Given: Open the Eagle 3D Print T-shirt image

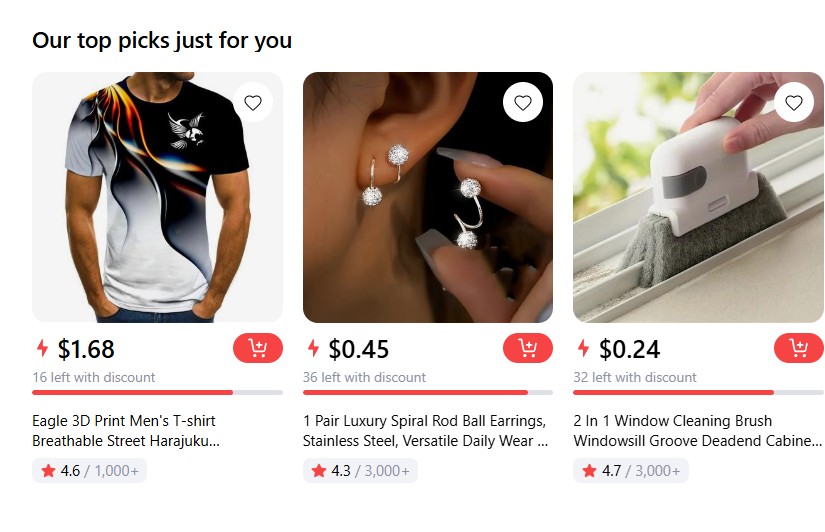Looking at the screenshot, I should [x=140, y=210].
